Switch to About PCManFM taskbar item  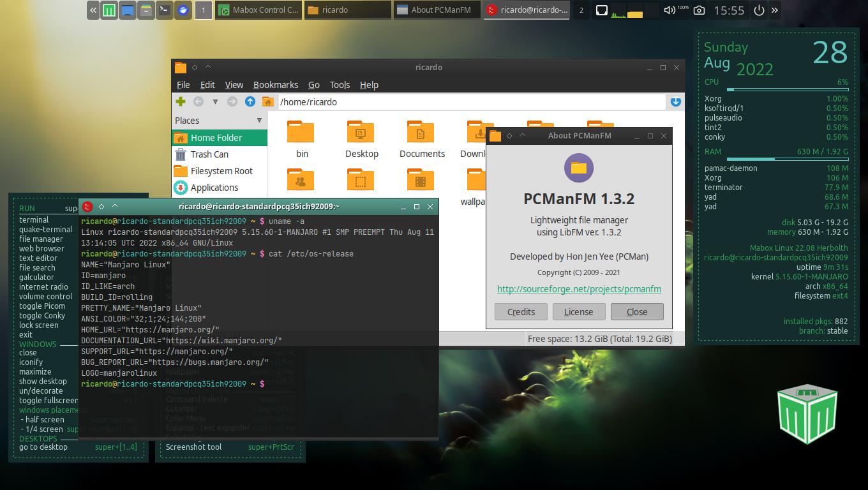pyautogui.click(x=437, y=10)
